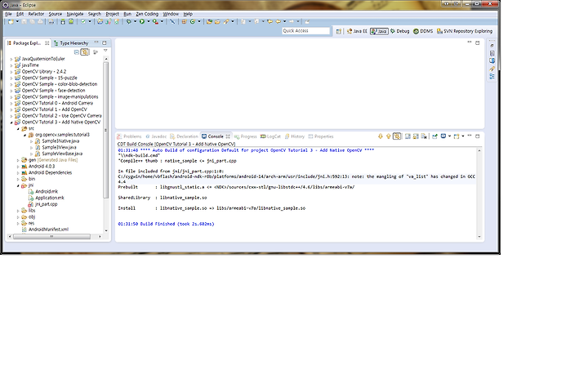Click the Quick Access search field

point(305,31)
